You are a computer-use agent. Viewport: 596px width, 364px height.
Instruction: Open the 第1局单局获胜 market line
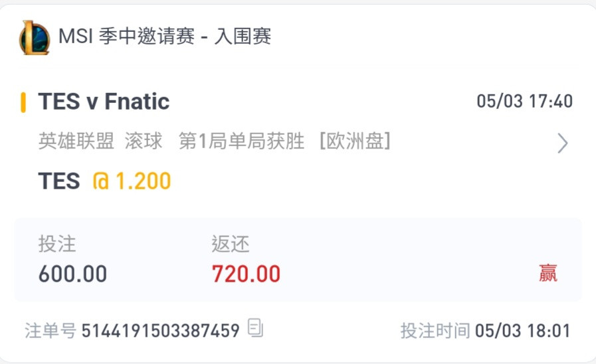241,141
